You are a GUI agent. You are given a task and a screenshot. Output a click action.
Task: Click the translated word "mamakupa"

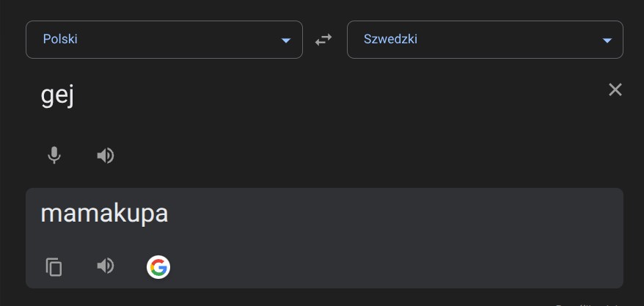pos(104,214)
